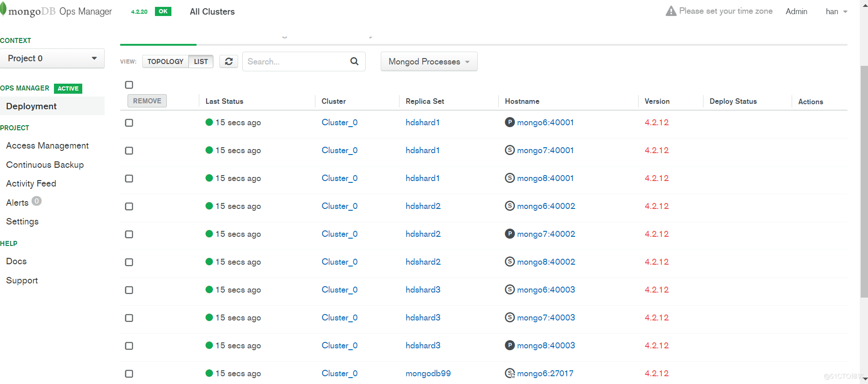
Task: Open the mongodb99 replica set link
Action: click(428, 373)
